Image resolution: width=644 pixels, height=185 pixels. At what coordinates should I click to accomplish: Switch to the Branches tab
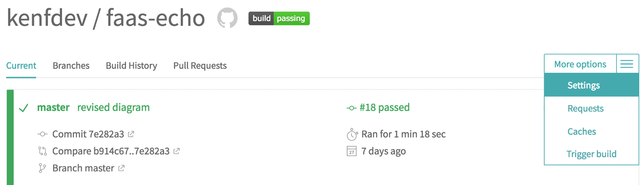[71, 66]
